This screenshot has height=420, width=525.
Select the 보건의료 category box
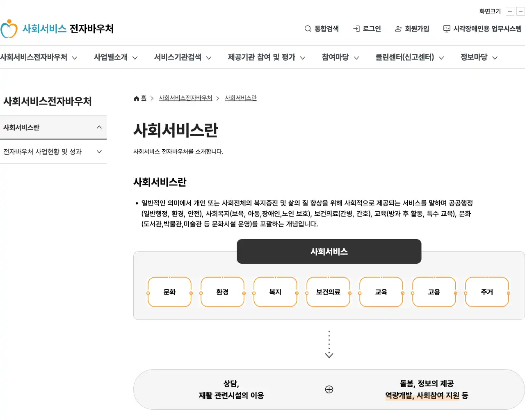(x=328, y=292)
